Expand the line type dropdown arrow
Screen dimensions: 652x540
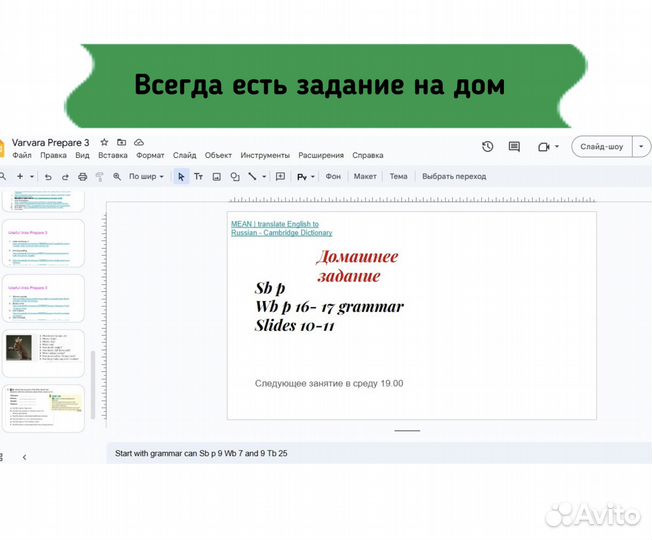264,177
